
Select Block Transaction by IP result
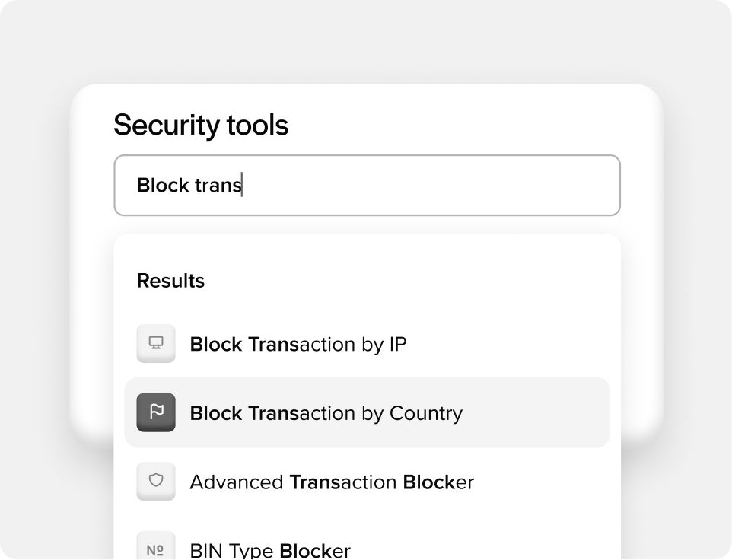click(x=367, y=344)
